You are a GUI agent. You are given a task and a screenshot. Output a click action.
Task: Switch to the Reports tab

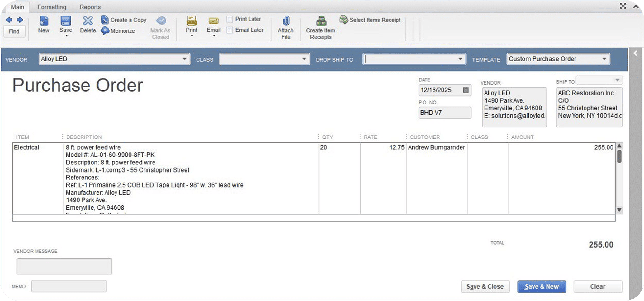coord(90,7)
